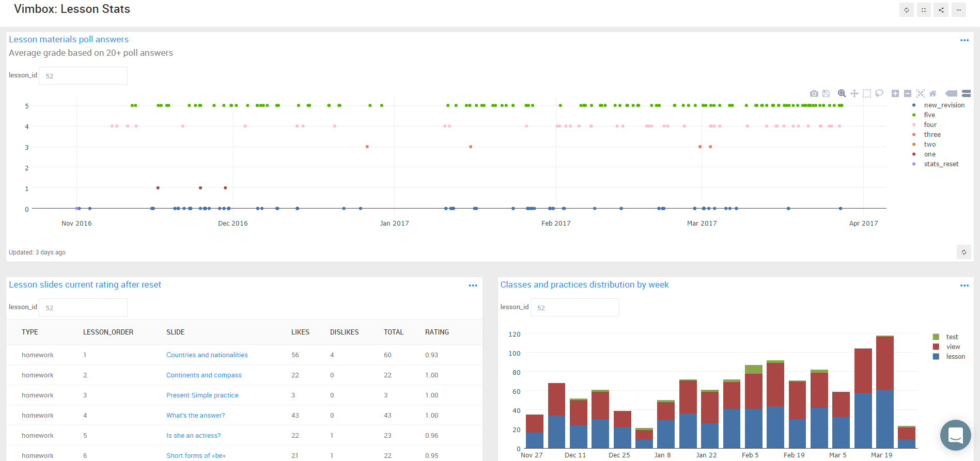Screen dimensions: 980x461
Task: Toggle 'five' series in poll legend
Action: (x=929, y=115)
